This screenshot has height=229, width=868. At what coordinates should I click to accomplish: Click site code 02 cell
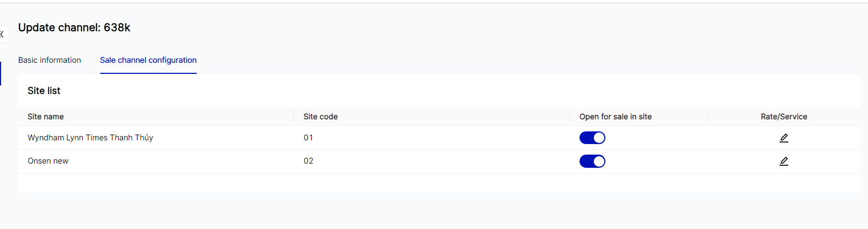[x=308, y=161]
